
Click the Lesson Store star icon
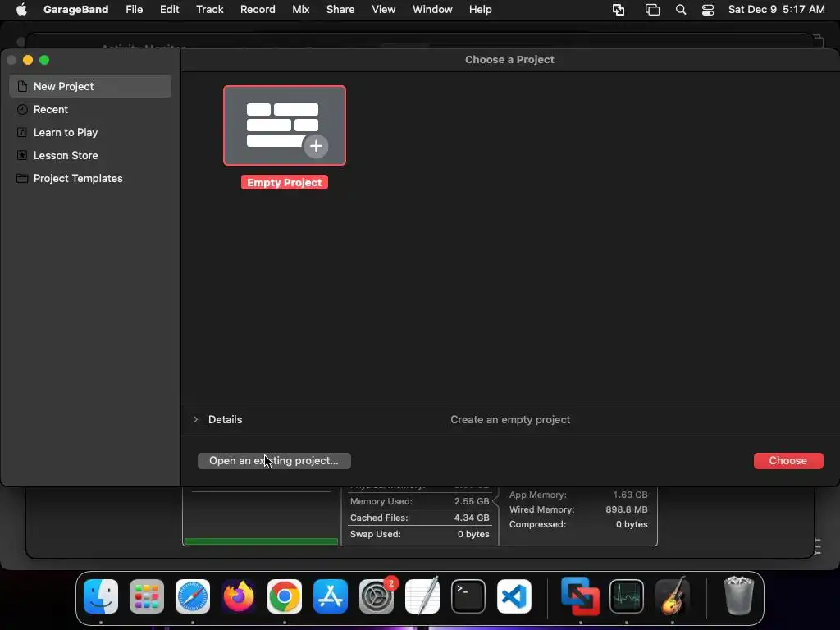point(22,155)
